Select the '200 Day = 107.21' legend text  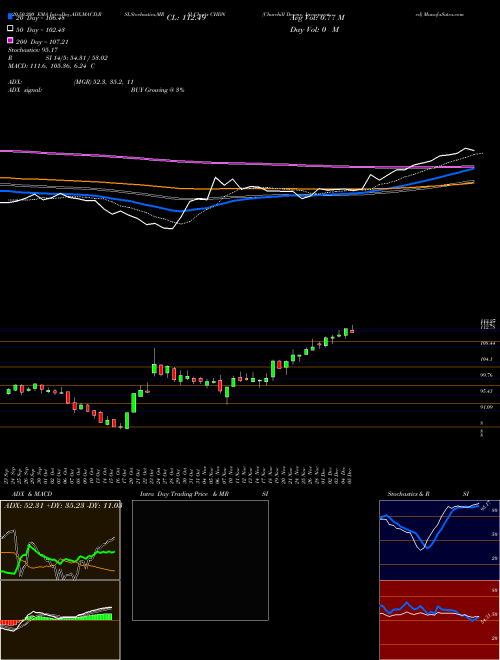pos(42,42)
